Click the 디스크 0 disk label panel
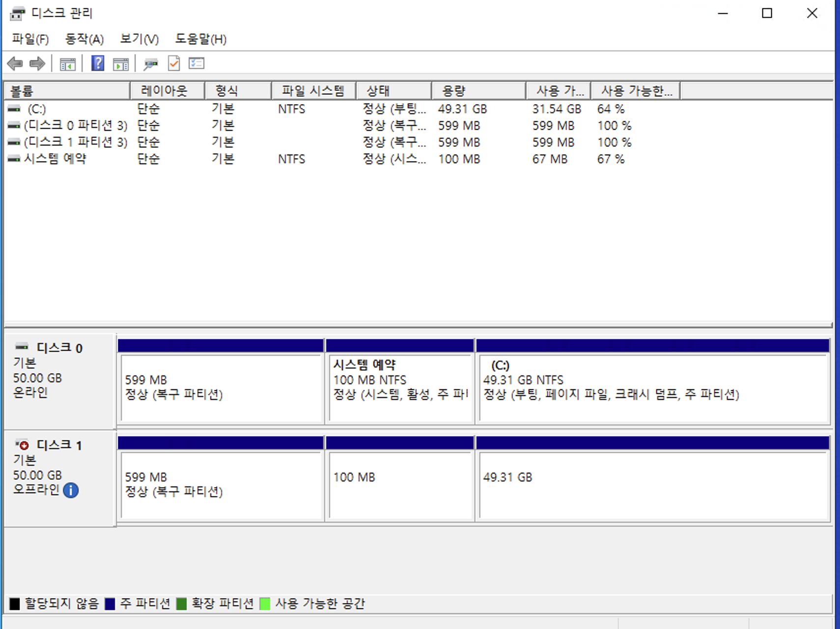The height and width of the screenshot is (629, 840). click(x=60, y=381)
